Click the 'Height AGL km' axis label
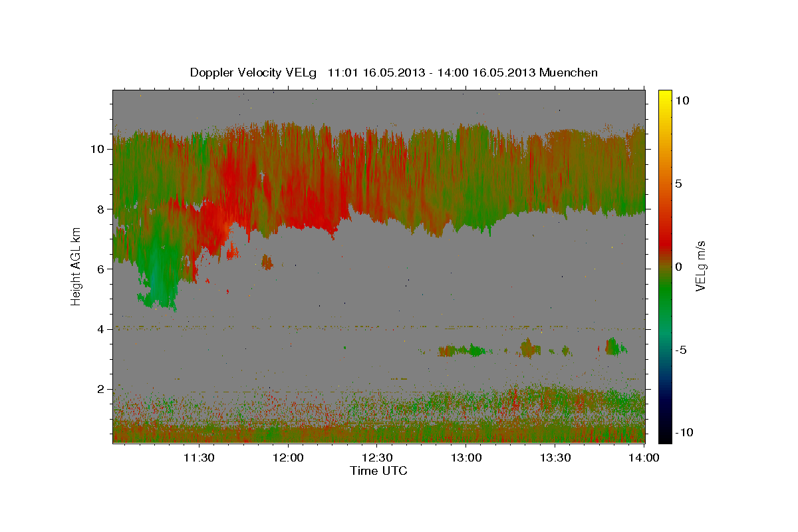 [76, 266]
